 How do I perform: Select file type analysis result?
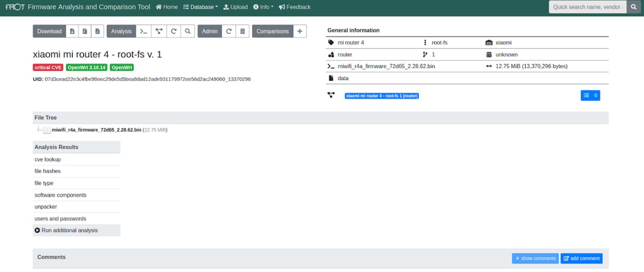77,183
